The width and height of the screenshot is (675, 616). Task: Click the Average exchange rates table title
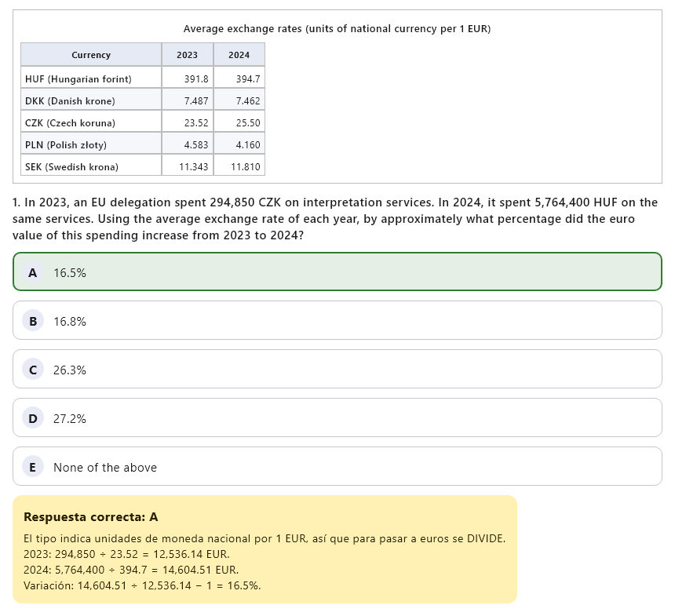tap(337, 29)
